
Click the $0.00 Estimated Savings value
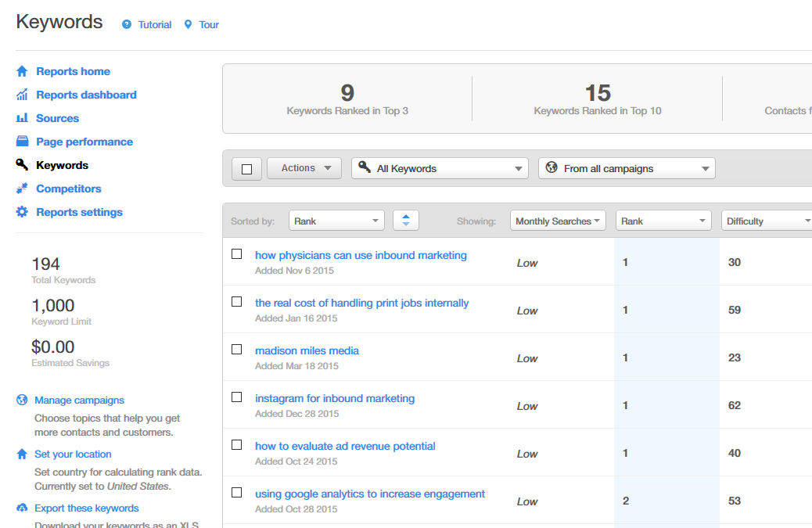(53, 347)
